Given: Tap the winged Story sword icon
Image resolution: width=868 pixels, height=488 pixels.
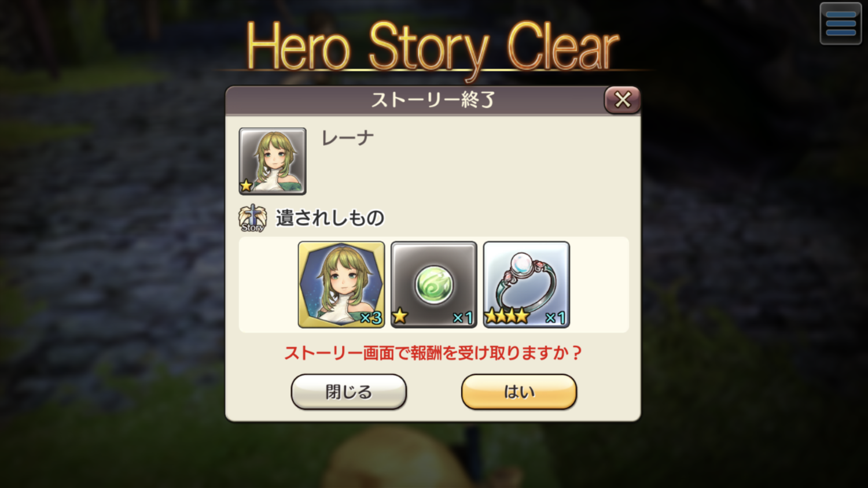Looking at the screenshot, I should click(253, 218).
